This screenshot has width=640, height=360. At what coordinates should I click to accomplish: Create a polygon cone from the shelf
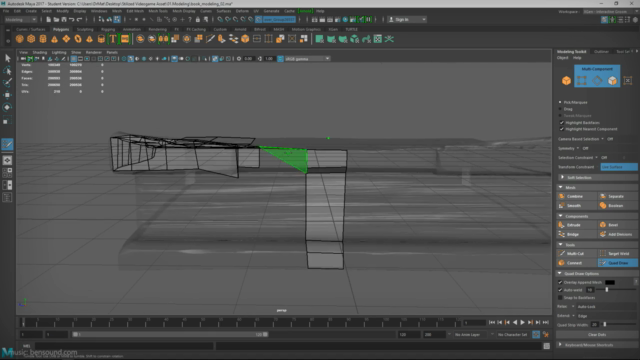pos(54,39)
